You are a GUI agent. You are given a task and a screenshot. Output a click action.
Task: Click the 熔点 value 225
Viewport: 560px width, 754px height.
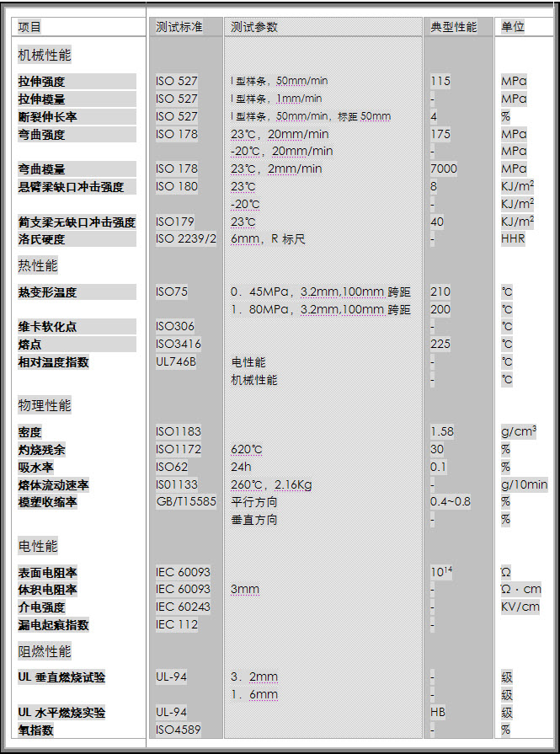click(x=440, y=344)
